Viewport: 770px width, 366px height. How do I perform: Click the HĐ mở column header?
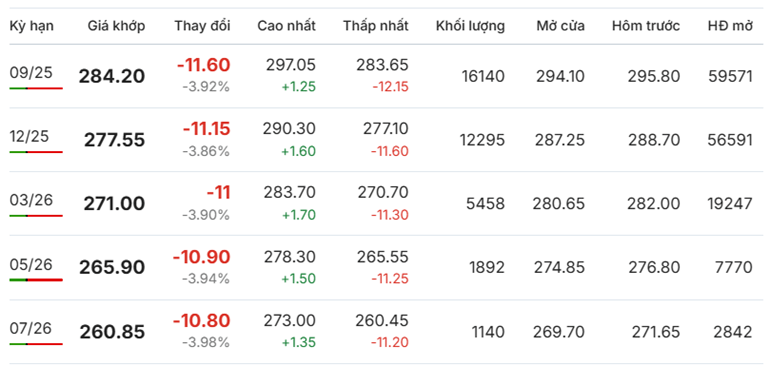click(730, 27)
